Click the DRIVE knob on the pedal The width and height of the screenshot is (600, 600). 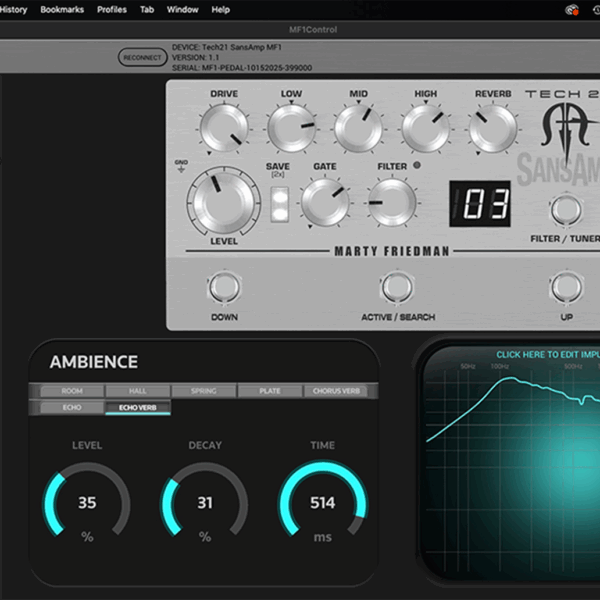coord(224,130)
